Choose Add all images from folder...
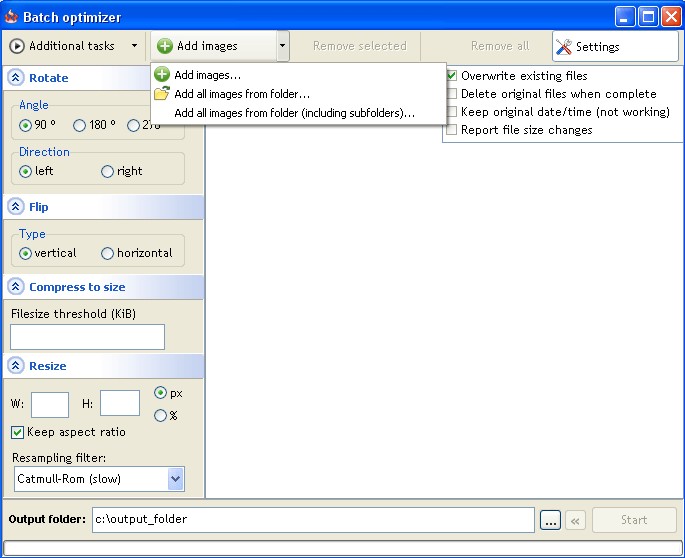 [x=241, y=94]
